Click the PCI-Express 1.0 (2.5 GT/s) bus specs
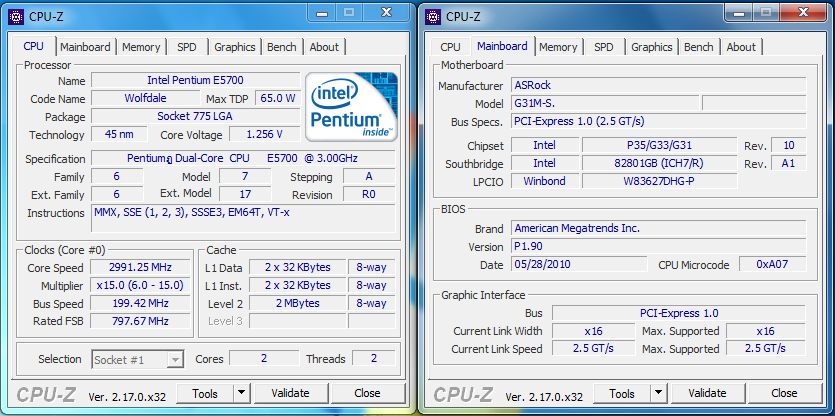The image size is (835, 416). tap(659, 121)
